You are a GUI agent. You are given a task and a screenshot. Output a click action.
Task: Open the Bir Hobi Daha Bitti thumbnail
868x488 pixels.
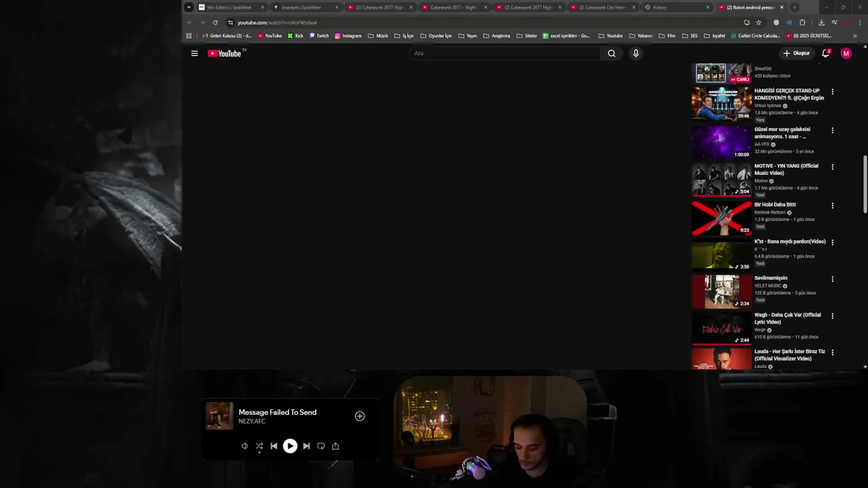click(x=722, y=218)
